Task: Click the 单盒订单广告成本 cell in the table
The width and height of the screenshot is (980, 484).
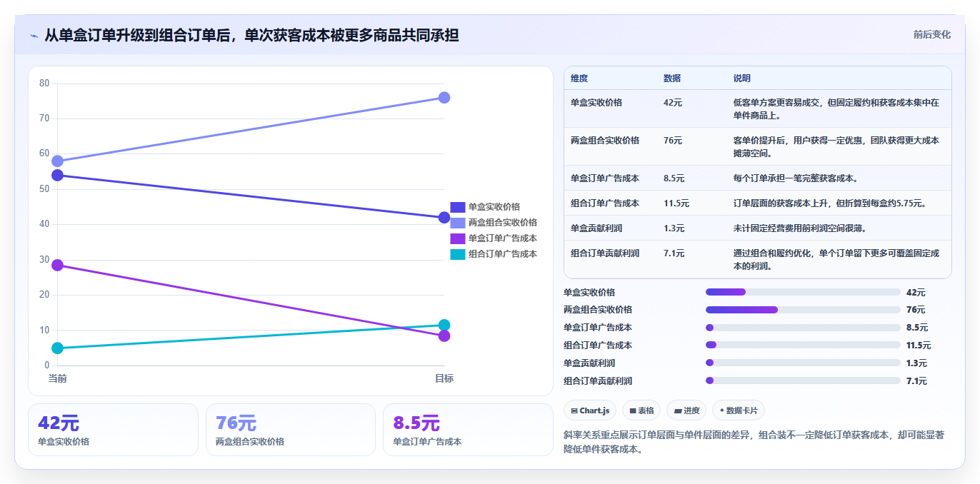Action: (605, 178)
